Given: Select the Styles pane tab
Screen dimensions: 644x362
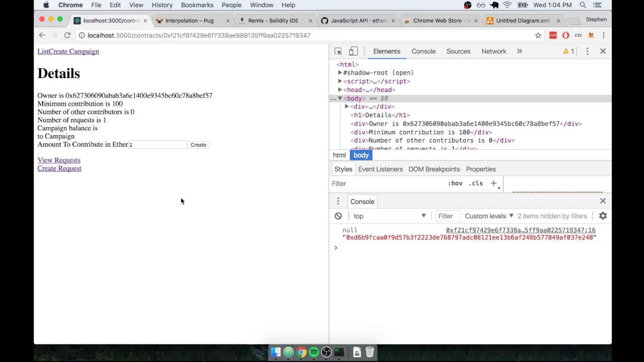Looking at the screenshot, I should coord(344,169).
